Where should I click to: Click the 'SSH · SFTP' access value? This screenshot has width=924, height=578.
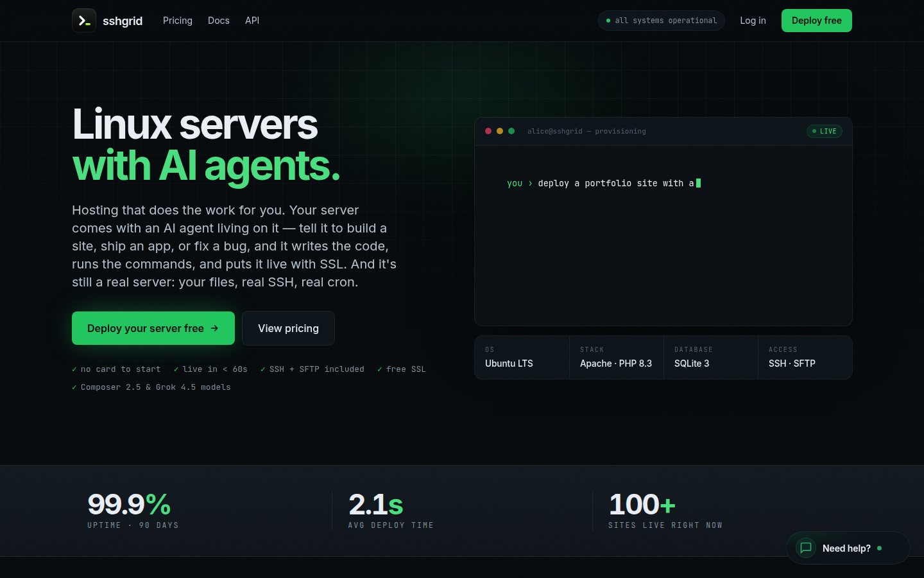point(792,363)
